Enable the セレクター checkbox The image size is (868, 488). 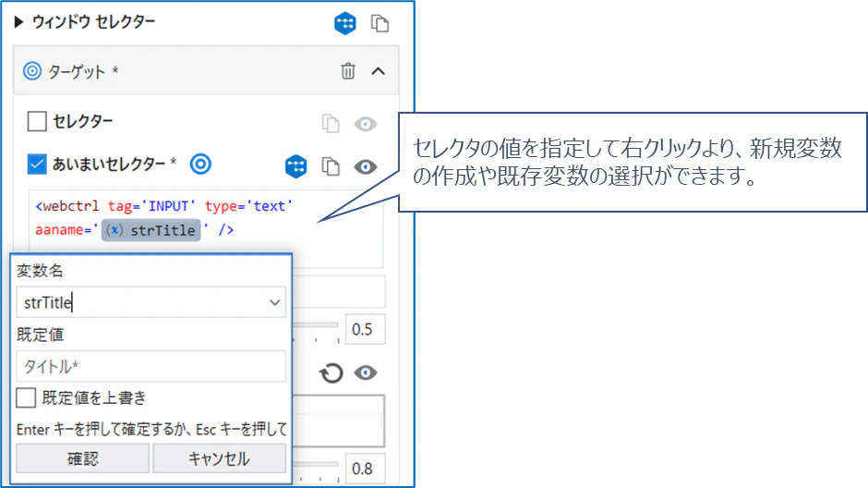point(37,121)
